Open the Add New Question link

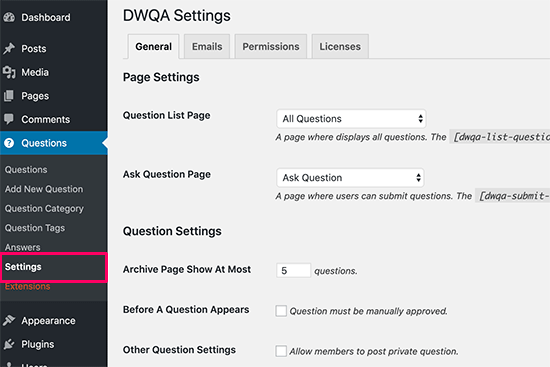coord(44,189)
